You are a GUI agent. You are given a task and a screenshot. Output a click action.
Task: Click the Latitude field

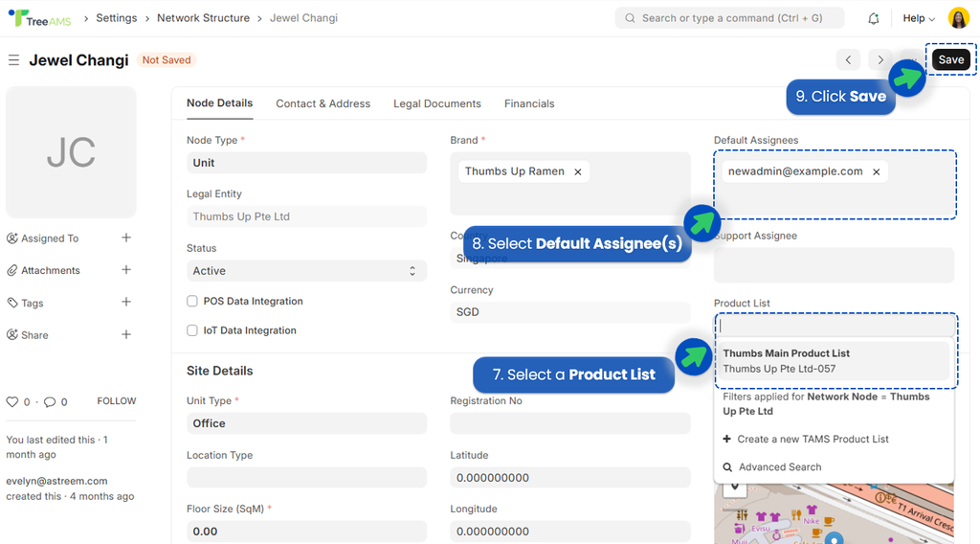(x=570, y=478)
